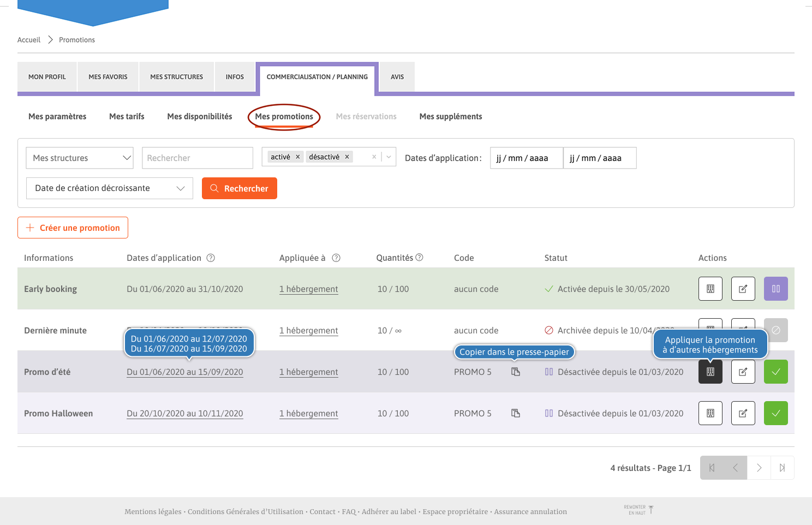Click Accueil breadcrumb link
This screenshot has height=525, width=812.
coord(29,40)
